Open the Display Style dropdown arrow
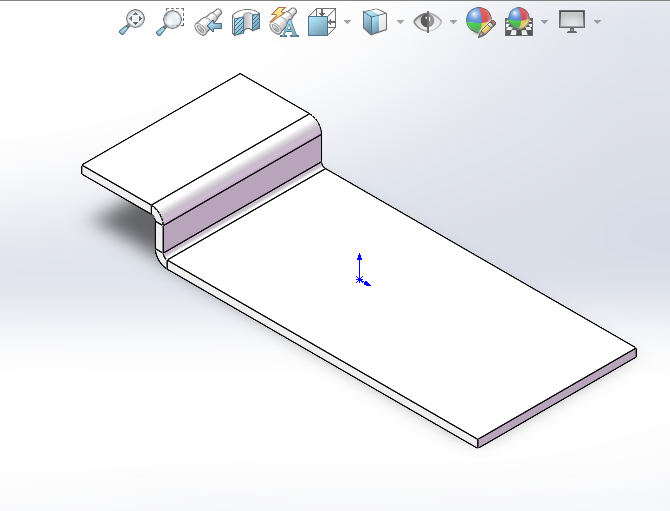This screenshot has width=670, height=511. click(400, 22)
